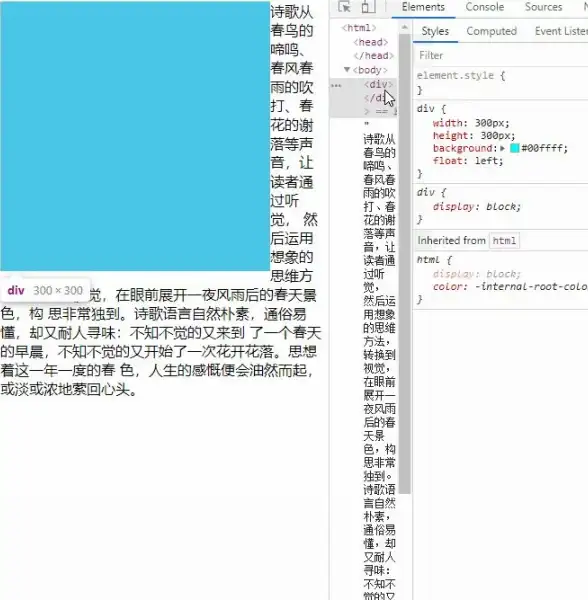This screenshot has height=600, width=588.
Task: Select the div opening tag in DOM tree
Action: (378, 84)
